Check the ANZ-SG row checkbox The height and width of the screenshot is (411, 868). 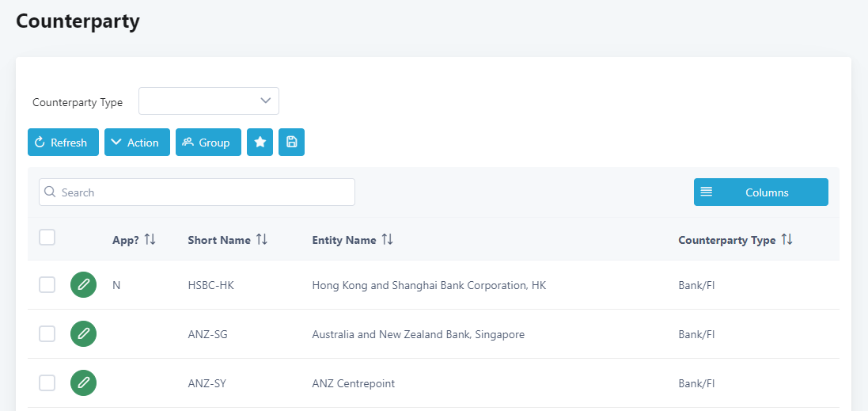point(47,334)
